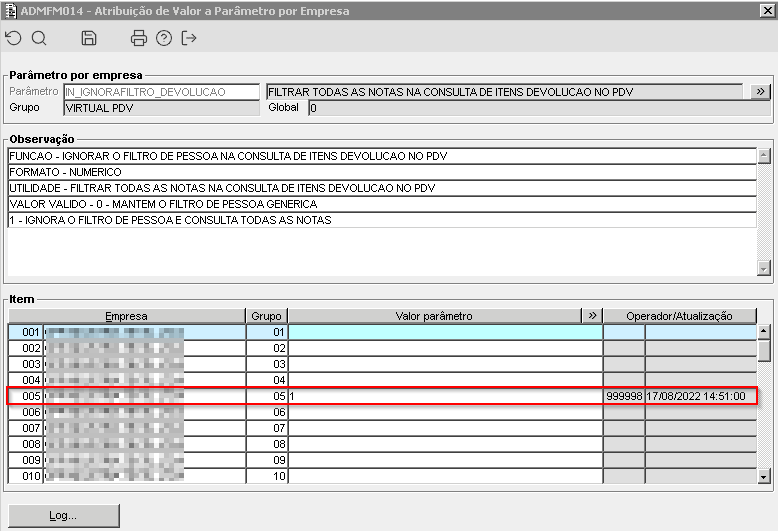
Task: Click the magnifier search toolbar icon
Action: (39, 38)
